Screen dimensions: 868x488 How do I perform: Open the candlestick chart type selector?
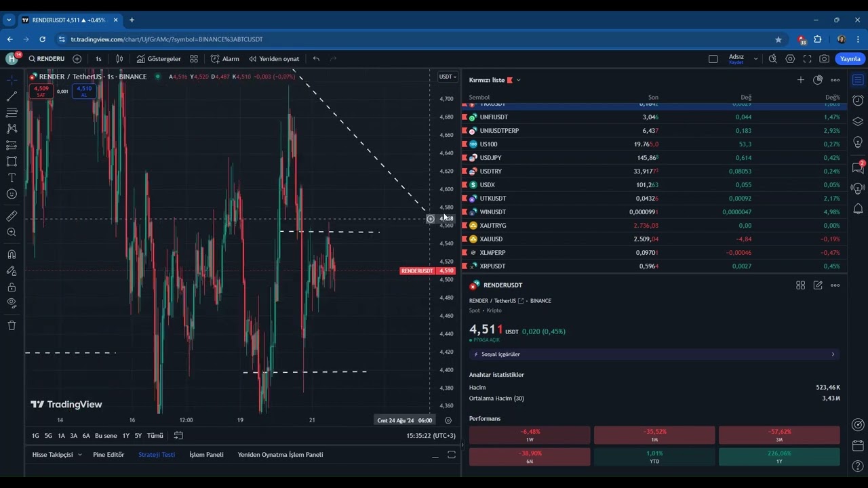(x=119, y=59)
